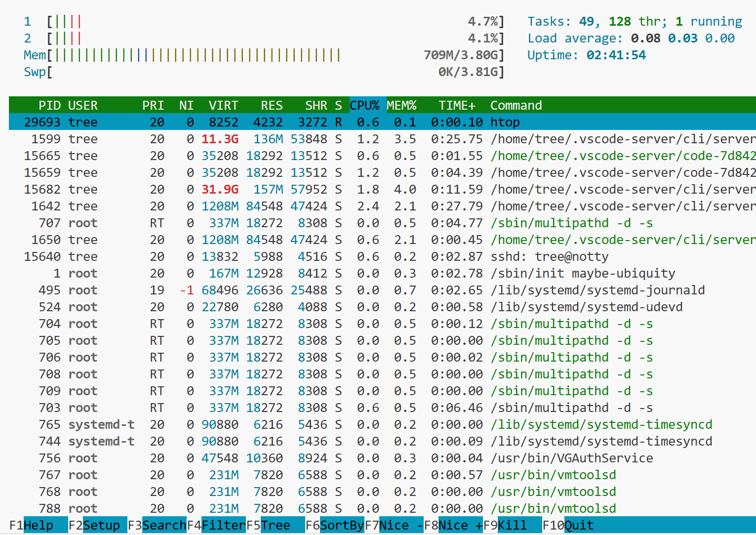756x535 pixels.
Task: Click the Tasks count text
Action: 635,22
